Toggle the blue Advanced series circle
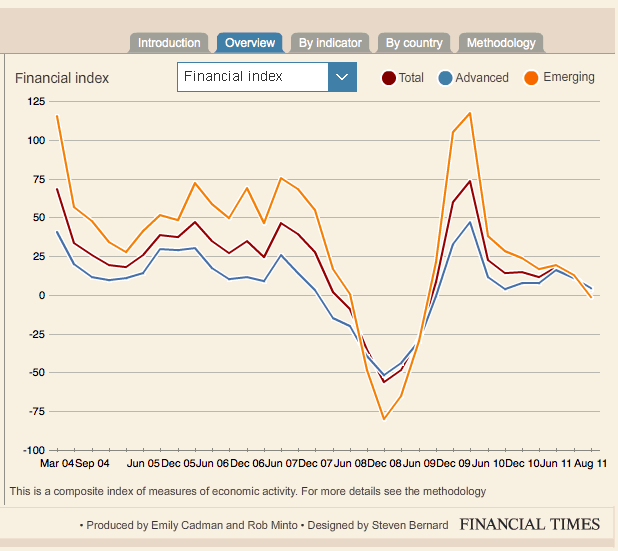The width and height of the screenshot is (618, 551). pyautogui.click(x=446, y=78)
